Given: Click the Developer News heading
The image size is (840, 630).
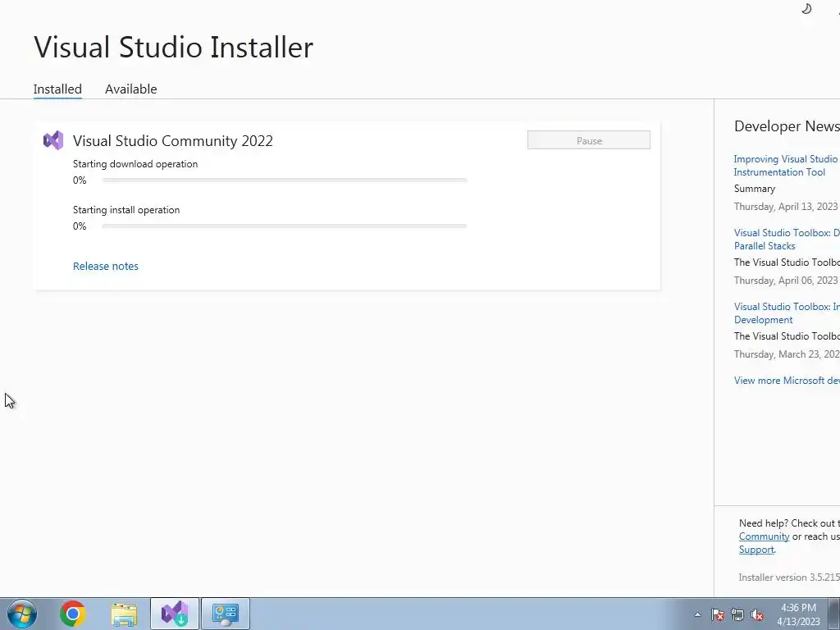Looking at the screenshot, I should (787, 126).
